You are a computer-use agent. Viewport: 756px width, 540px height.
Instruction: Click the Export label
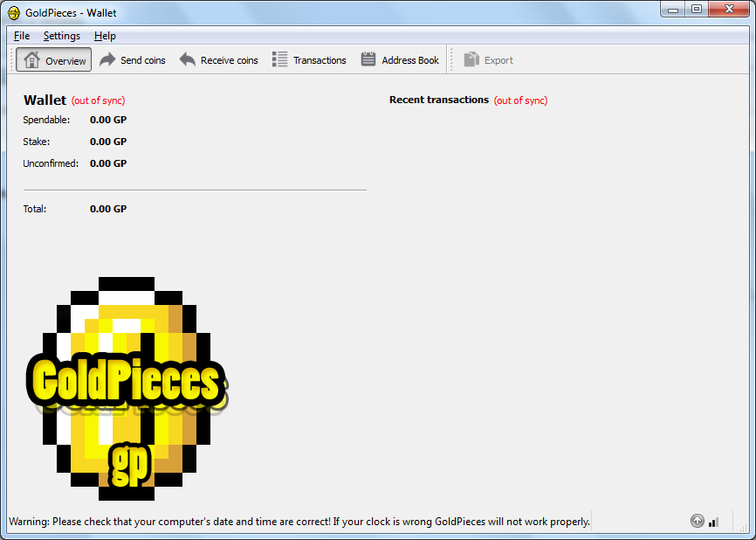(x=498, y=60)
